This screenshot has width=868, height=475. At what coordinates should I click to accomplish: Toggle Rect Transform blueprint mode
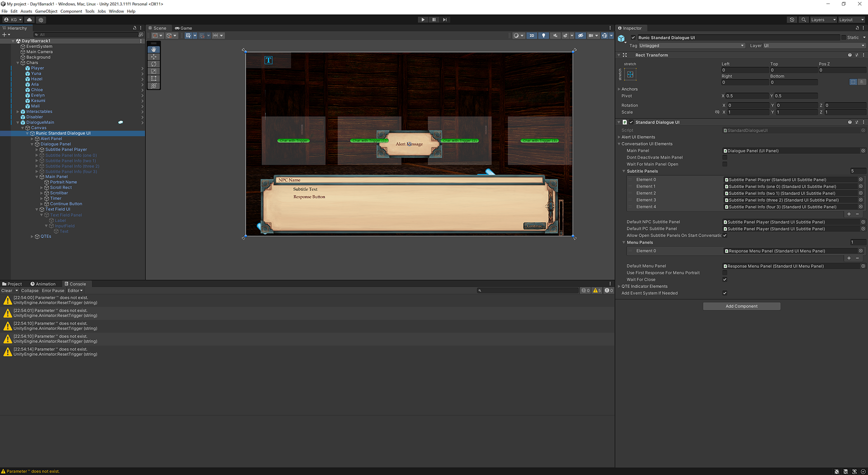tap(853, 82)
